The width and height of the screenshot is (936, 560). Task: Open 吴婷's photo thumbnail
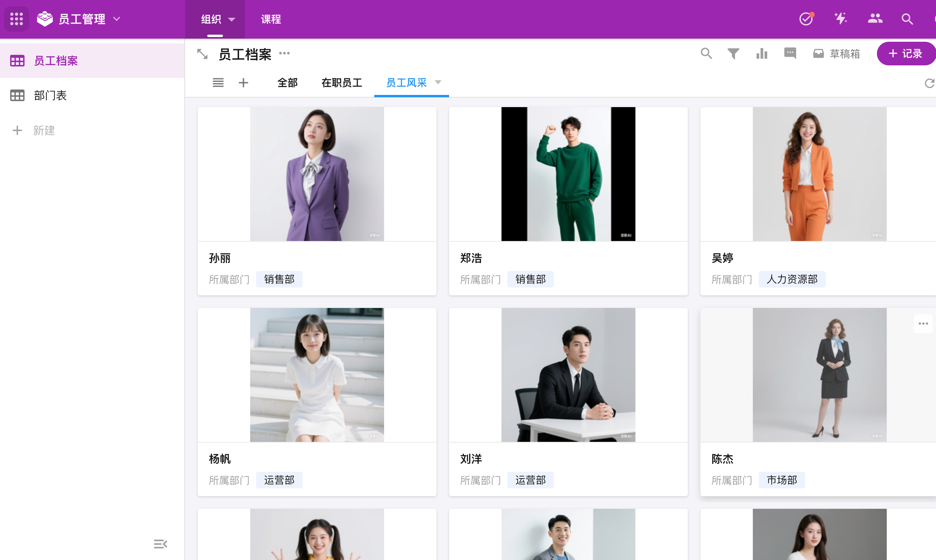(x=820, y=174)
